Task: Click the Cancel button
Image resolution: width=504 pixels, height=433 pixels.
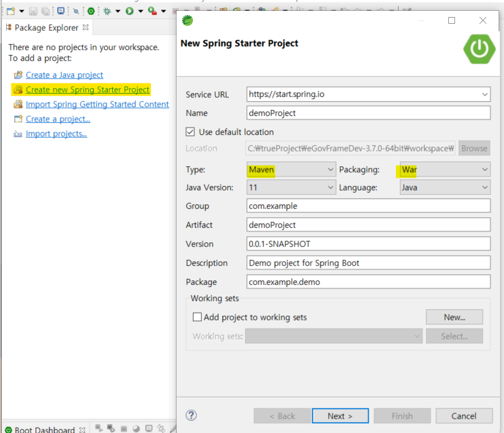Action: 464,416
